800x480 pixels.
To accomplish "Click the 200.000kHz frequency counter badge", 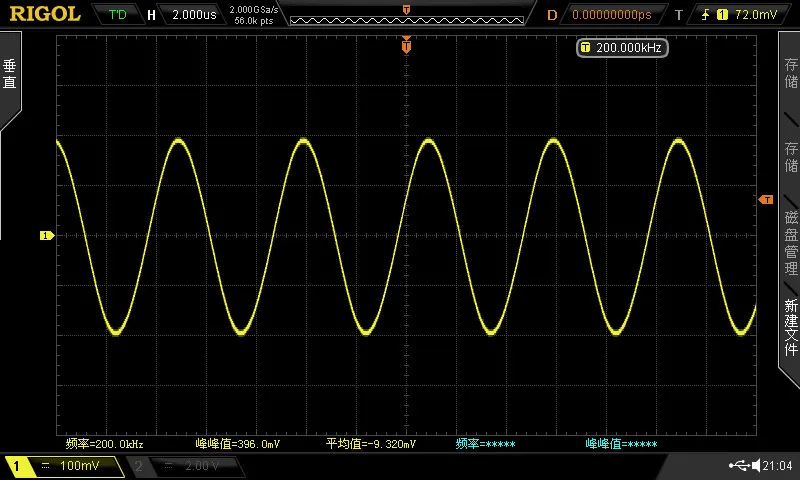I will coord(622,48).
